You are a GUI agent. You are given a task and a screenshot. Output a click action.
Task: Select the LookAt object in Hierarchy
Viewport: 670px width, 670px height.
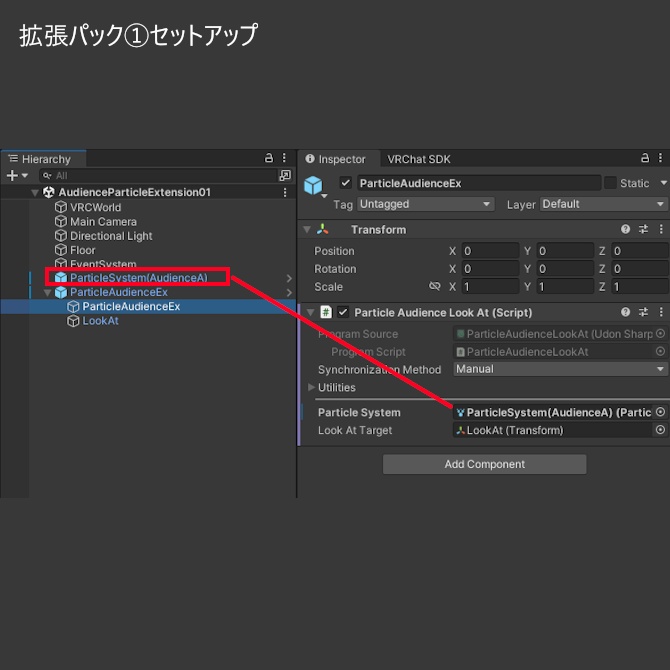coord(100,321)
